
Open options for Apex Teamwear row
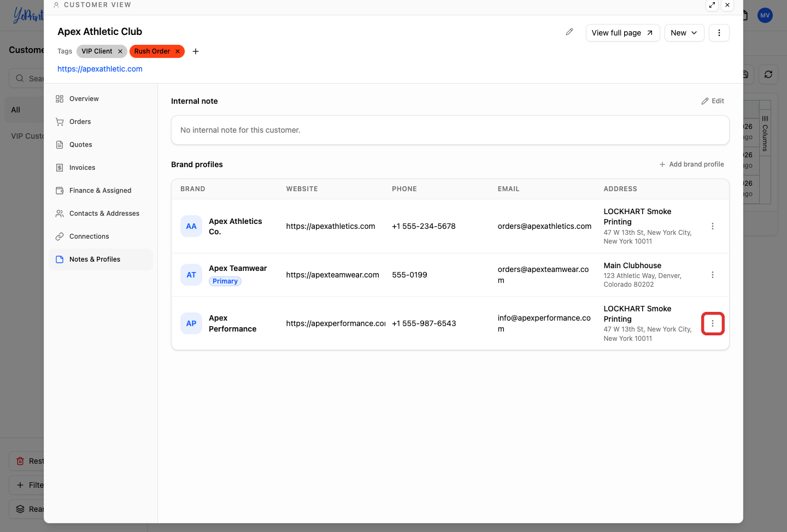tap(713, 275)
